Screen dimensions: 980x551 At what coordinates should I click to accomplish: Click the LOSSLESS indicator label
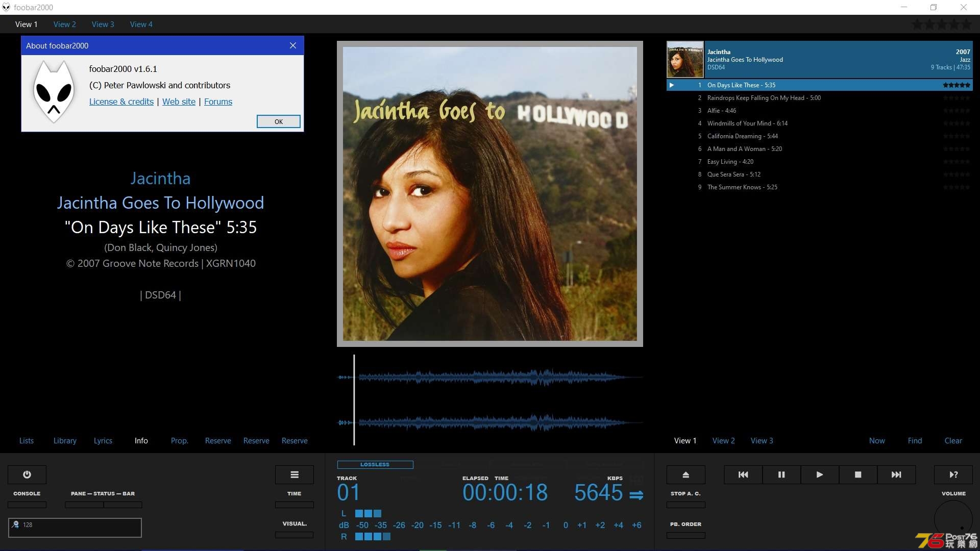375,464
